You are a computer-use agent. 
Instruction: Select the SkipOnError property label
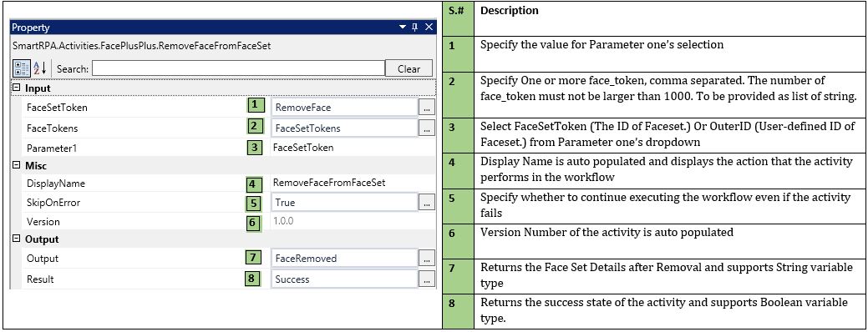[x=53, y=203]
